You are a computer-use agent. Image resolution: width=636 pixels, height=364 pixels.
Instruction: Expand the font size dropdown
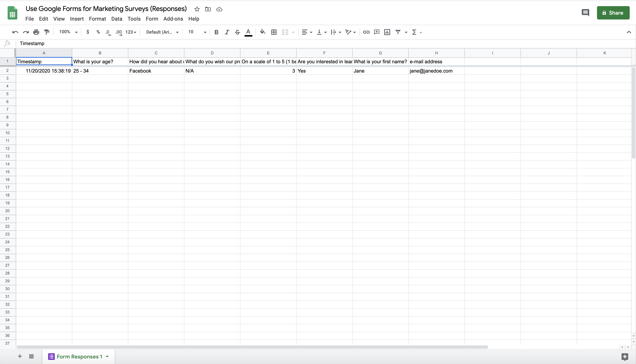(197, 32)
